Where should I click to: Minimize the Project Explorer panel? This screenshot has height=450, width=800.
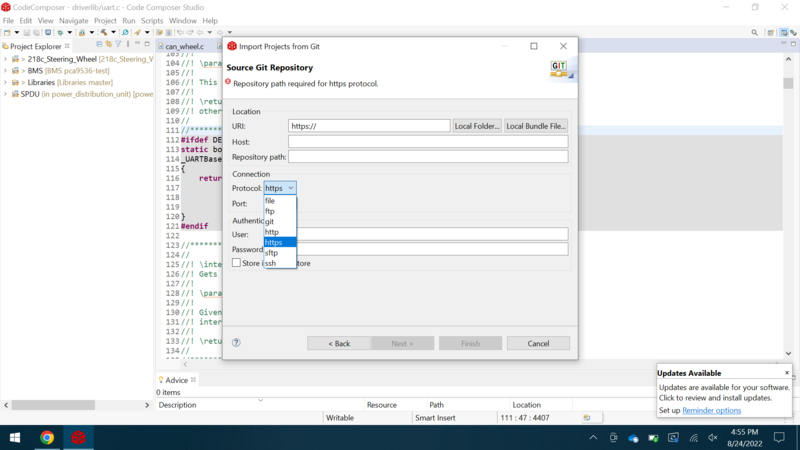click(x=137, y=43)
